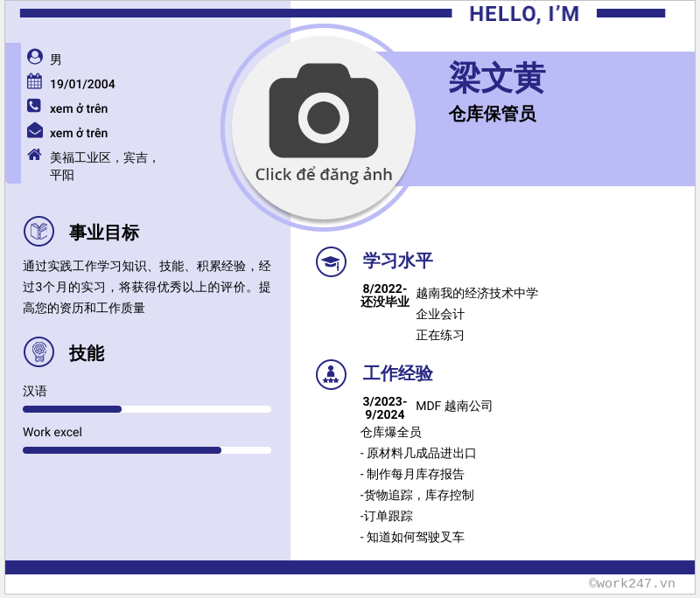This screenshot has height=598, width=700.
Task: Click the email envelope icon
Action: coord(35,130)
